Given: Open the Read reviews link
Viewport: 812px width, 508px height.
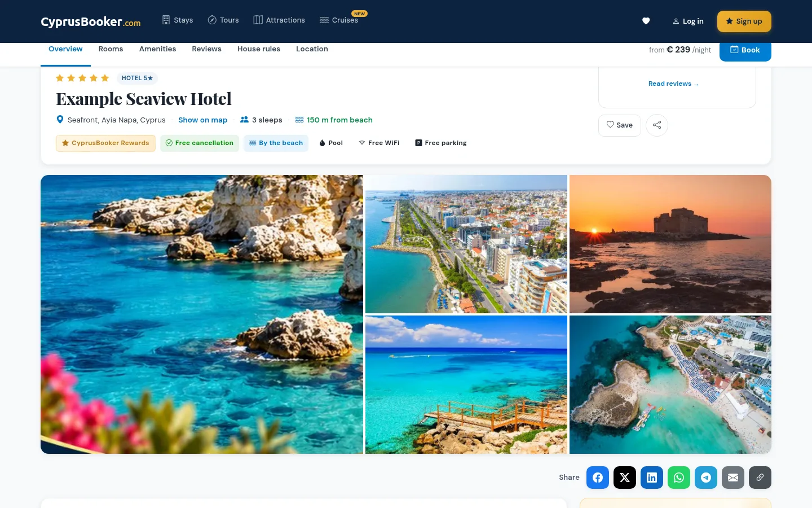Looking at the screenshot, I should pyautogui.click(x=673, y=84).
